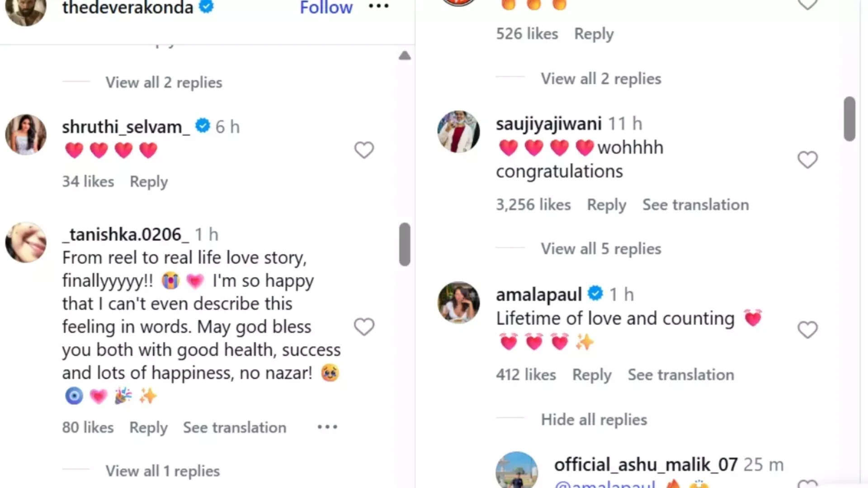
Task: Click the scroll-up arrow in left comments panel
Action: tap(405, 56)
